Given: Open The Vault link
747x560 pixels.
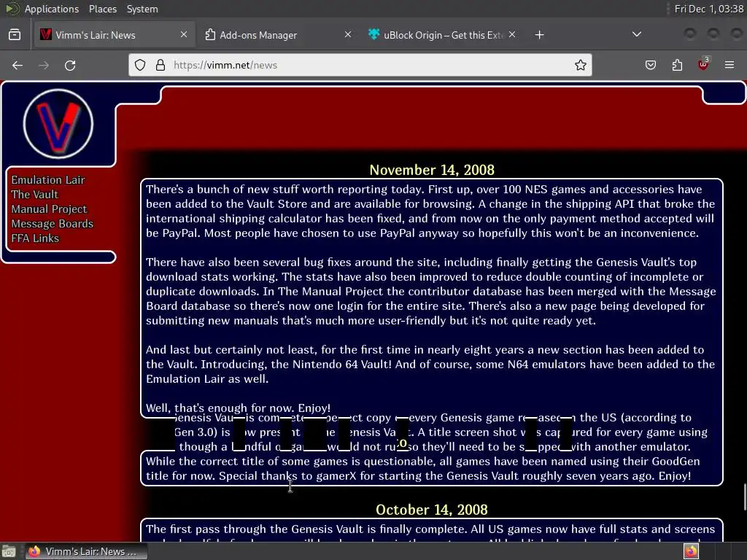Looking at the screenshot, I should click(x=35, y=194).
